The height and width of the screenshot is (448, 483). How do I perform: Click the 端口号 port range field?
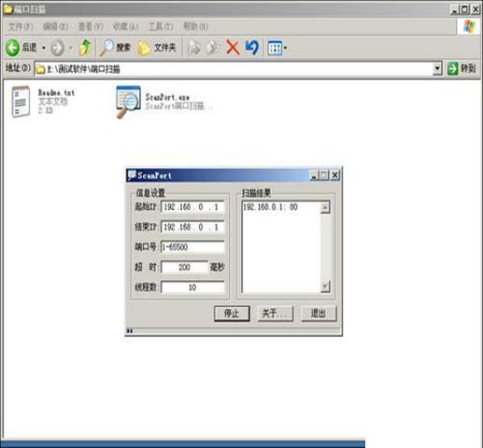tap(192, 247)
